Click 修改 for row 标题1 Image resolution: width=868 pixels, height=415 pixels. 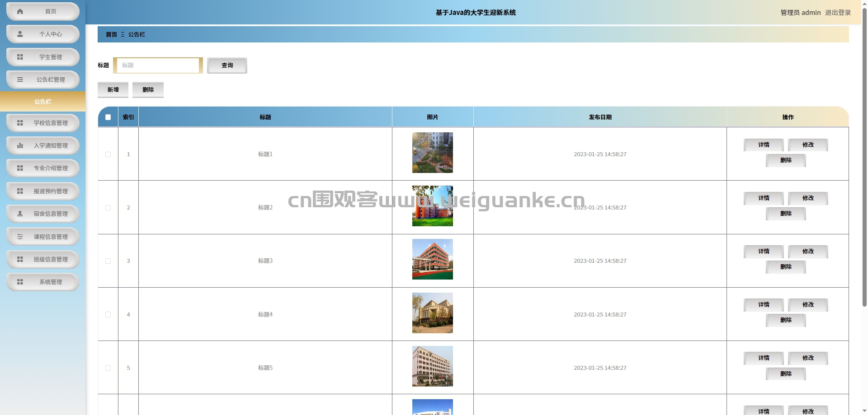(x=808, y=145)
